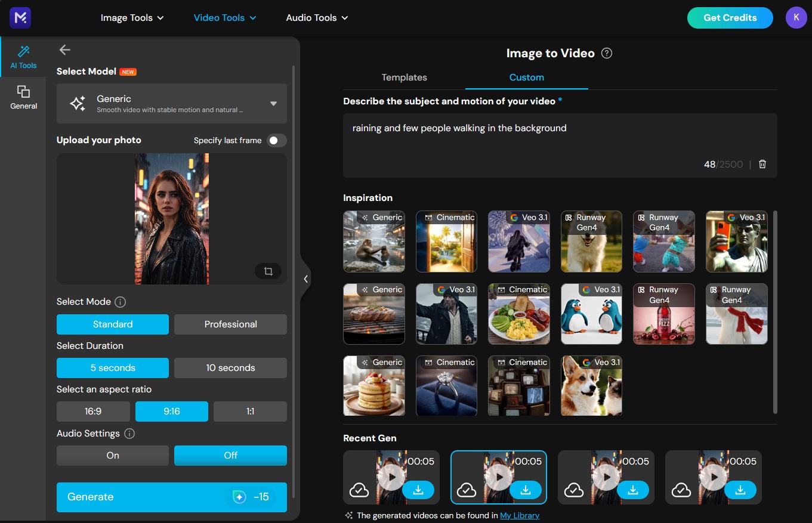The height and width of the screenshot is (523, 812).
Task: Download the highlighted Recent Gen video
Action: 526,490
